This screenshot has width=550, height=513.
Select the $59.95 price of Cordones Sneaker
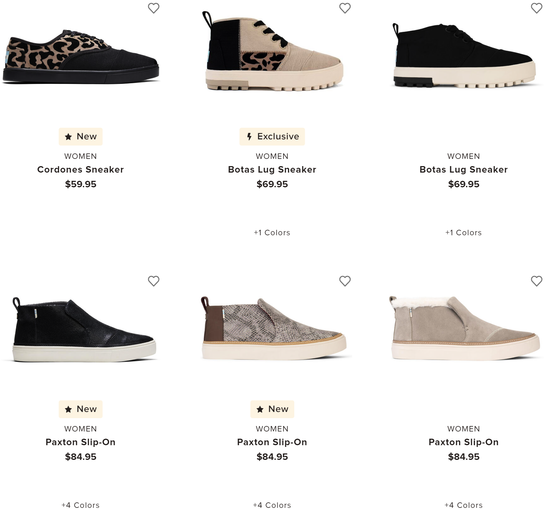coord(80,184)
